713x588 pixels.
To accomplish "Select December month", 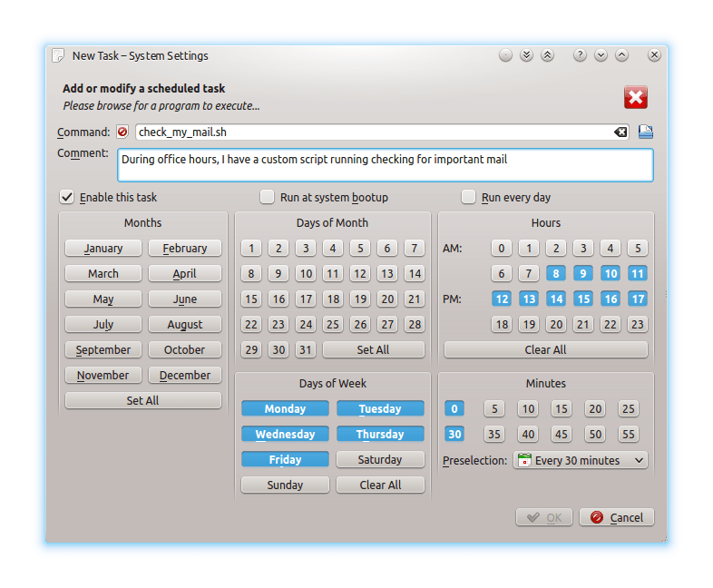I will pyautogui.click(x=185, y=375).
